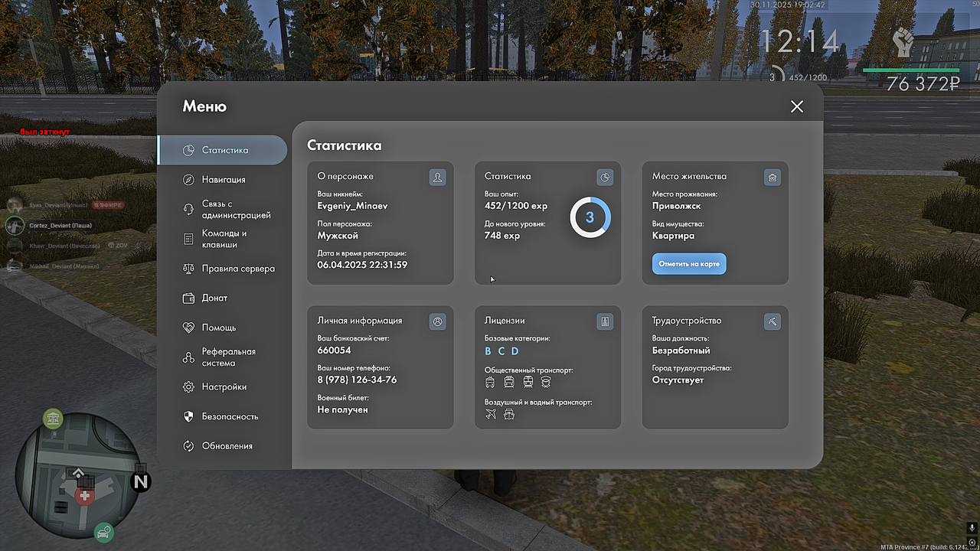
Task: Click the bank account number 660054
Action: [334, 350]
